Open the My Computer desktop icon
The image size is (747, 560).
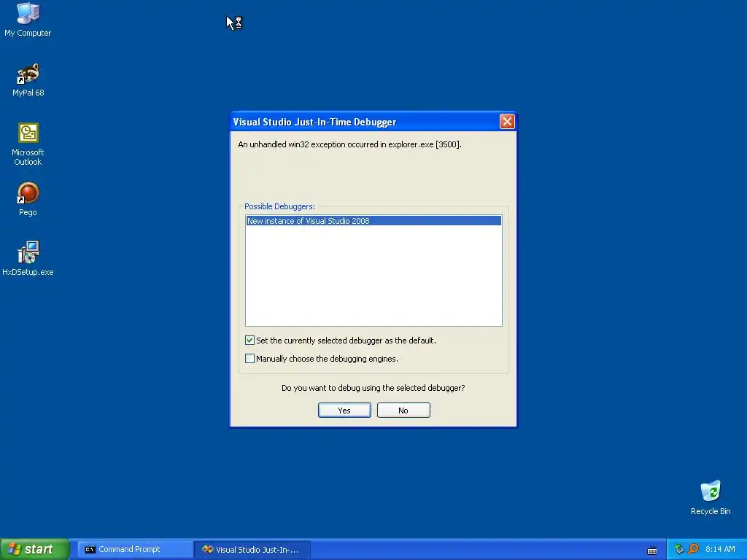tap(28, 19)
